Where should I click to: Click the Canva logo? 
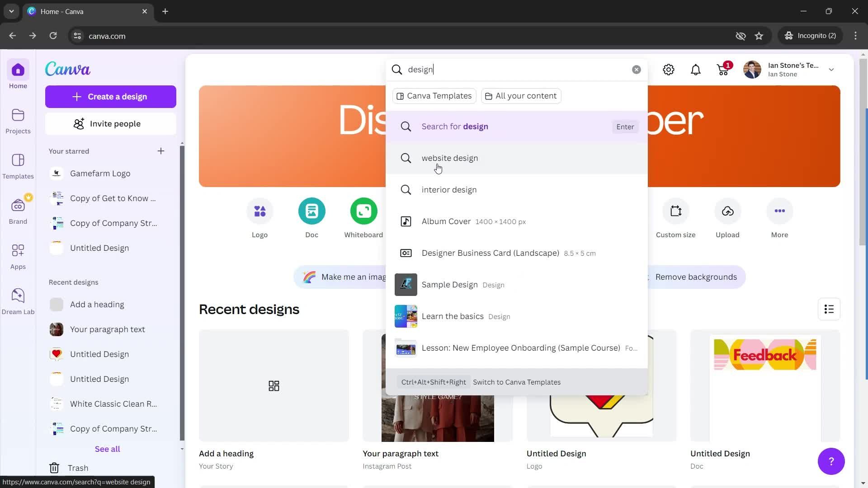(68, 69)
